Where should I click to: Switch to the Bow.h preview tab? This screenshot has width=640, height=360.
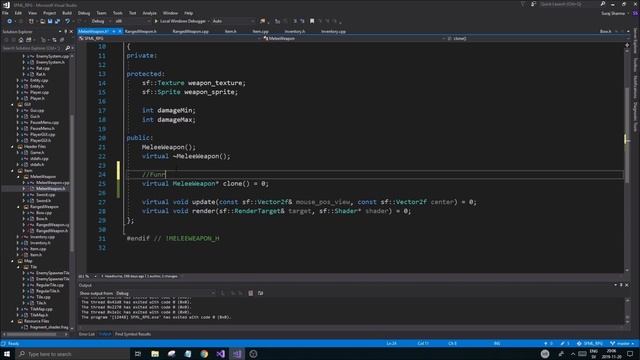pos(606,31)
